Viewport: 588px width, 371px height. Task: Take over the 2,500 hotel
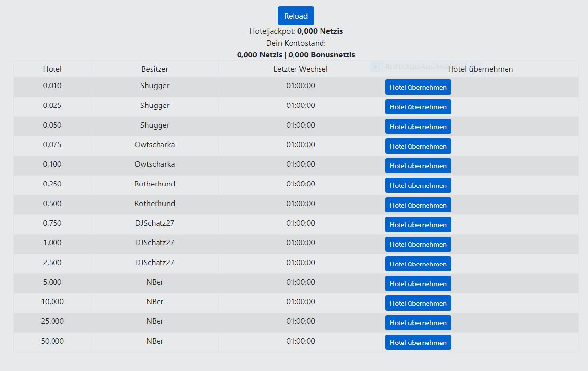(418, 264)
